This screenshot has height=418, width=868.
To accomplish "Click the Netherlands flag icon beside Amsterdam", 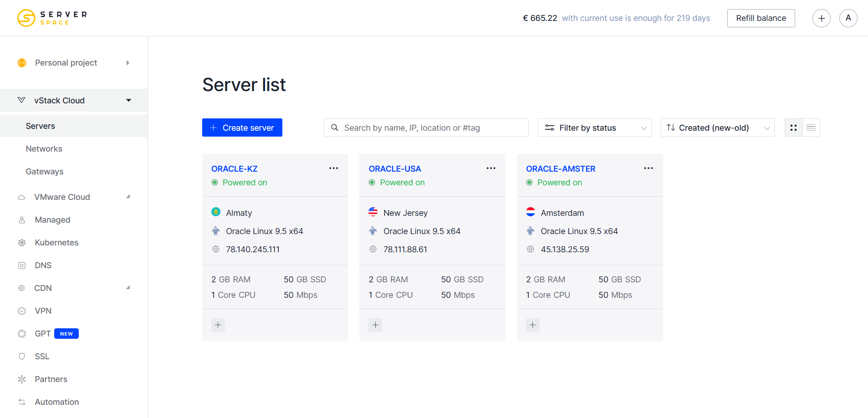I will tap(531, 212).
